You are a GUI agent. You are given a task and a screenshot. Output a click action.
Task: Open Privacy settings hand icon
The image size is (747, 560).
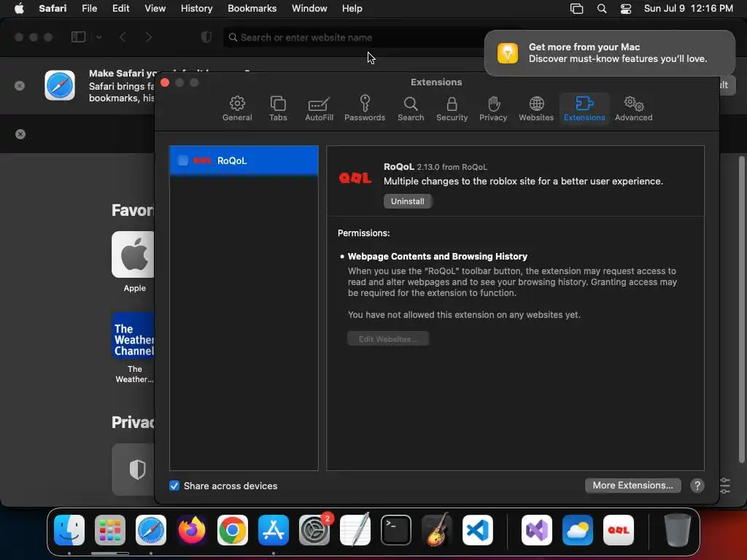(492, 109)
